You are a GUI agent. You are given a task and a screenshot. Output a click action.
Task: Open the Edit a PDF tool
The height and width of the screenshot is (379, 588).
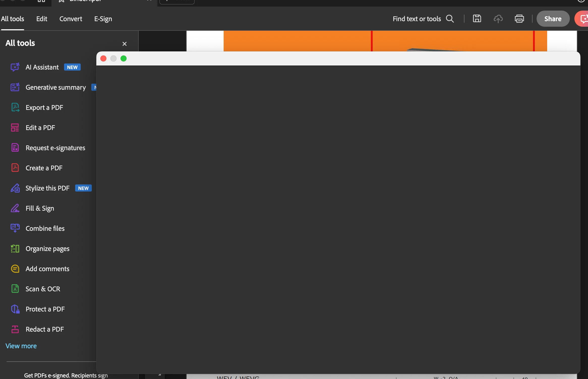coord(40,128)
